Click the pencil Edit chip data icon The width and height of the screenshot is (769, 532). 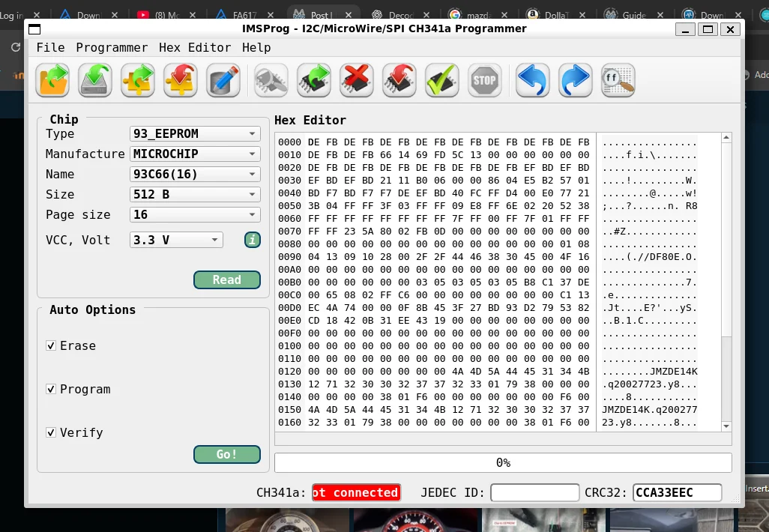tap(223, 80)
